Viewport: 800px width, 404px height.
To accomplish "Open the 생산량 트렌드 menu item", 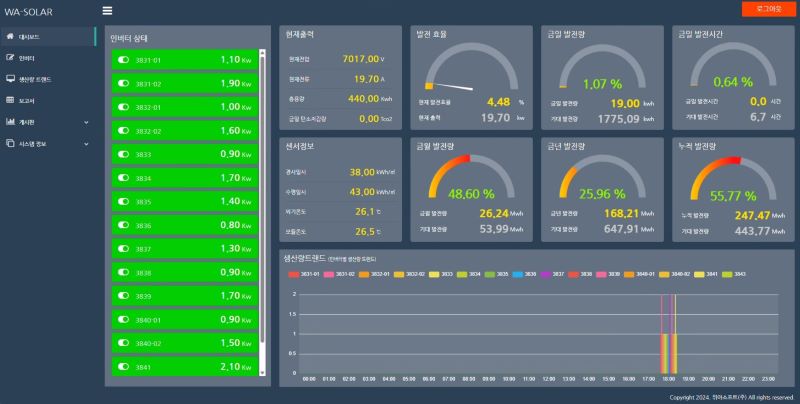I will coord(35,78).
